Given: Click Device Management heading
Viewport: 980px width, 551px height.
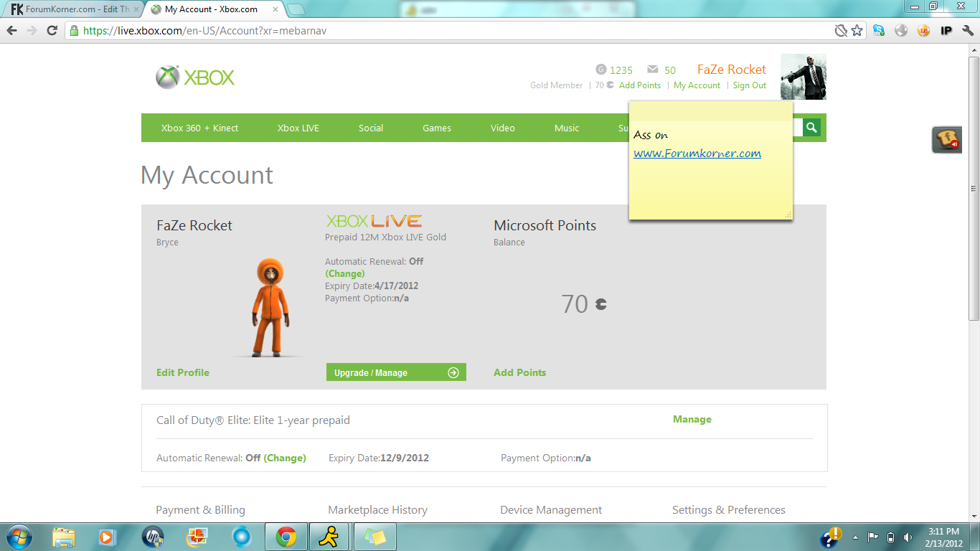Looking at the screenshot, I should click(x=551, y=510).
